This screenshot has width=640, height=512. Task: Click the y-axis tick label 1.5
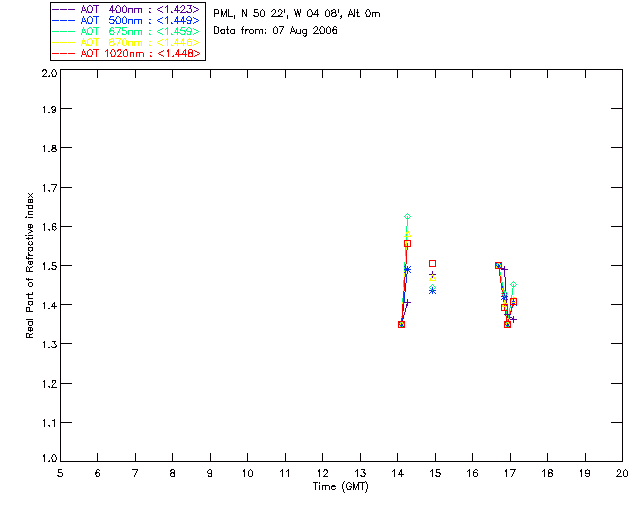click(x=49, y=266)
